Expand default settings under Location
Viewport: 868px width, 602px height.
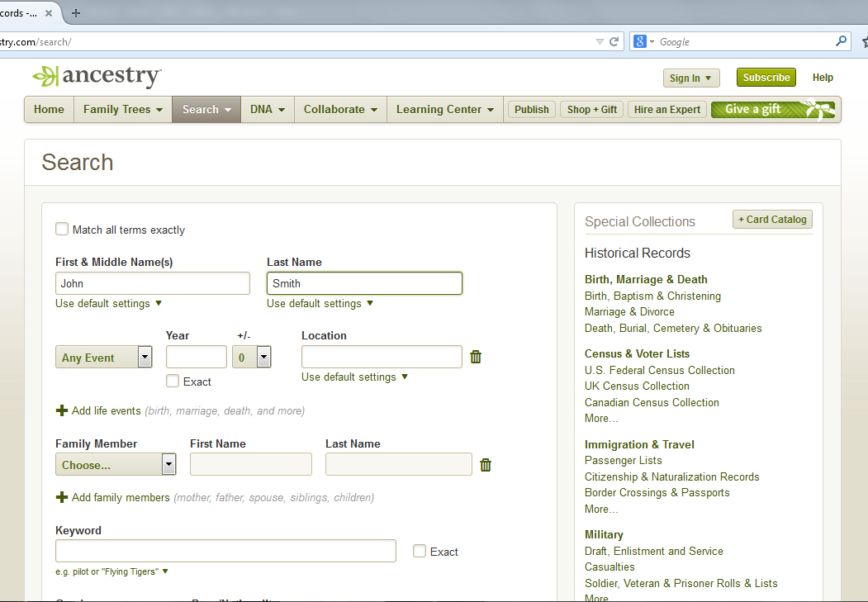(355, 377)
